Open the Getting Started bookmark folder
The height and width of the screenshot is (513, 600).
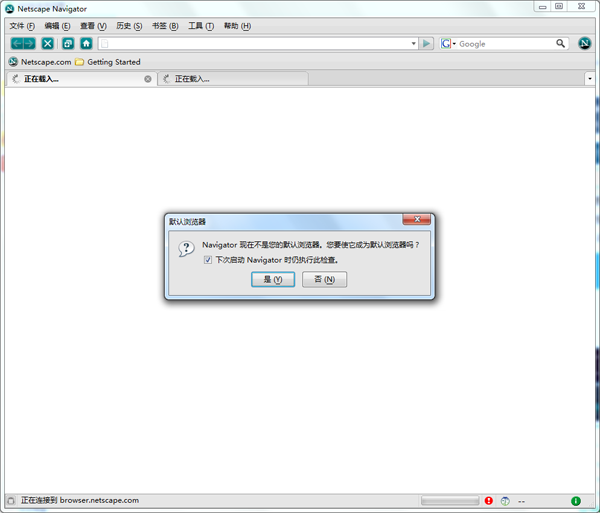108,62
